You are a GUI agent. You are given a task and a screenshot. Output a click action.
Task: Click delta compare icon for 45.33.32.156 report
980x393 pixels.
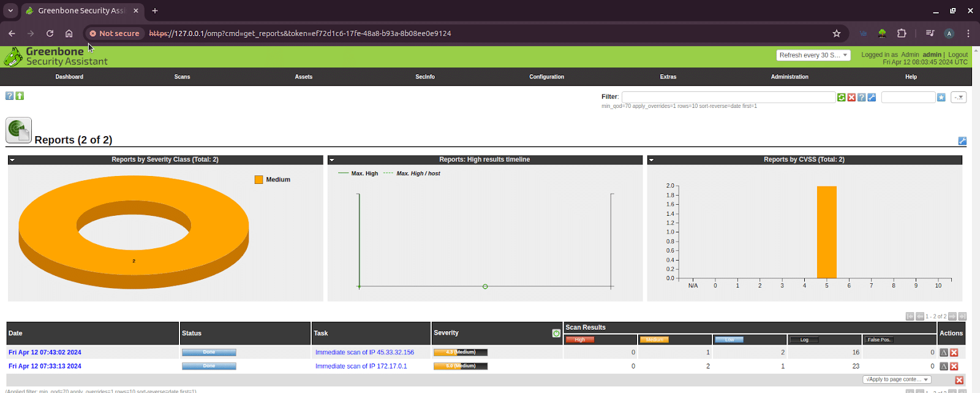[944, 353]
